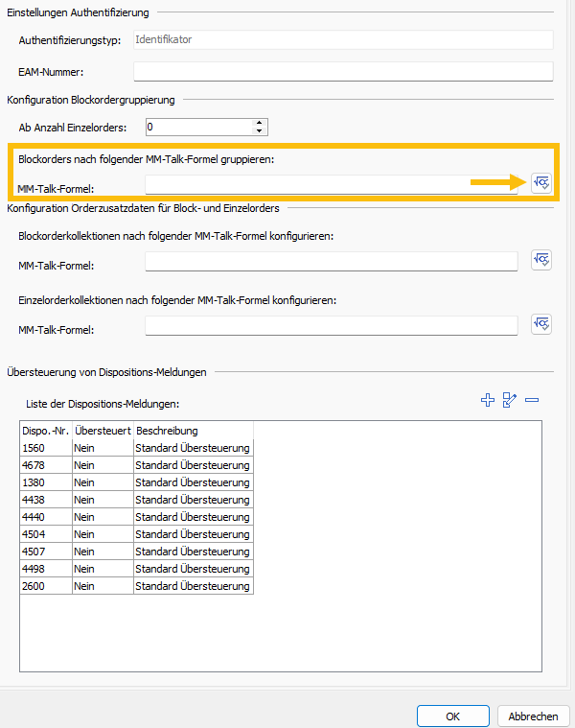Confirm dialog with OK button
This screenshot has height=728, width=575.
pos(453,716)
